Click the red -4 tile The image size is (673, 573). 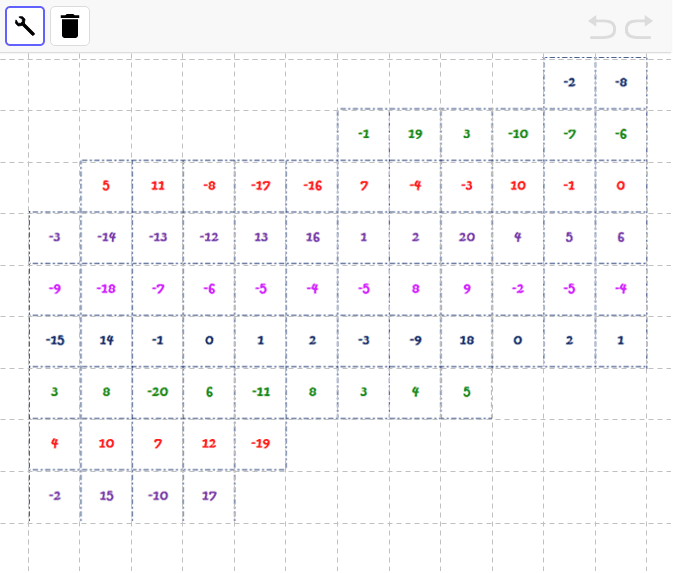point(415,186)
